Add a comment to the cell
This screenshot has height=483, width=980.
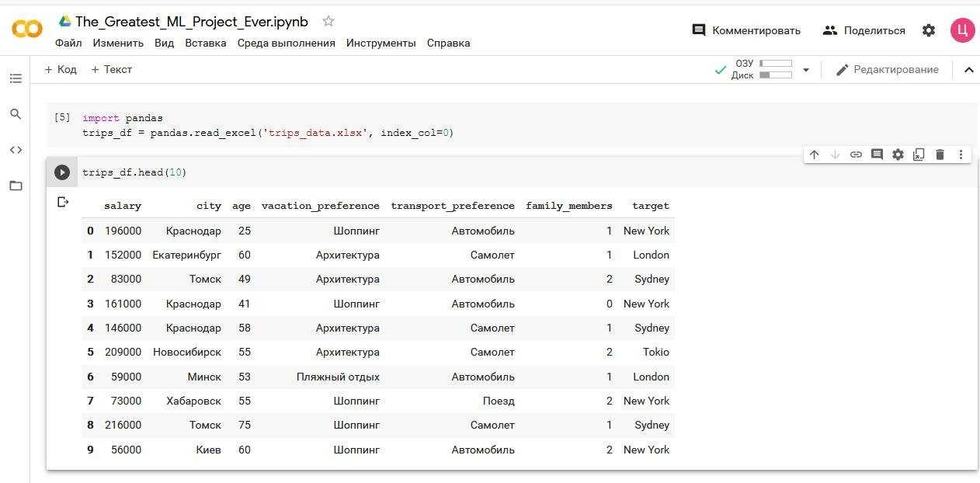(877, 155)
